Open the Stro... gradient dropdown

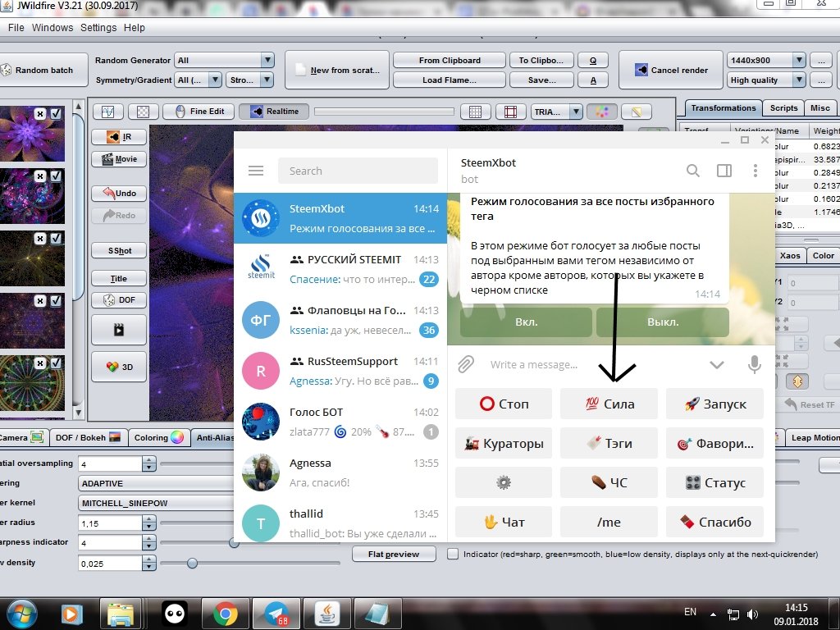250,80
